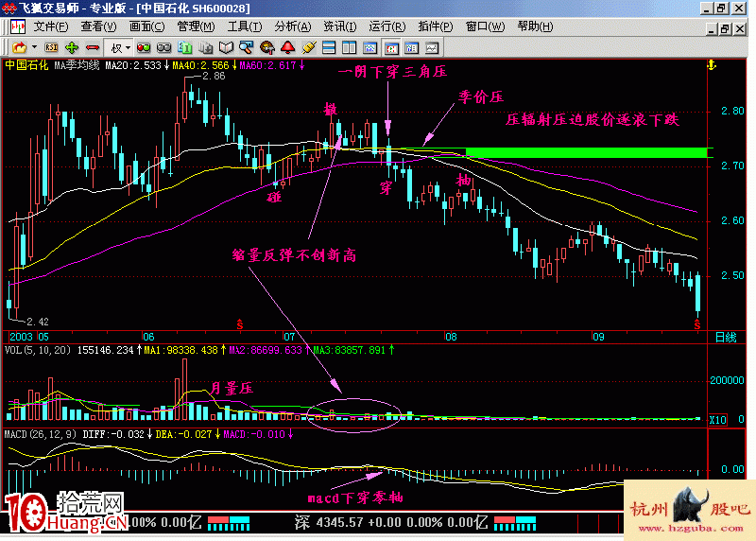The height and width of the screenshot is (541, 756).
Task: Open the 资讯(I) menu
Action: 340,26
